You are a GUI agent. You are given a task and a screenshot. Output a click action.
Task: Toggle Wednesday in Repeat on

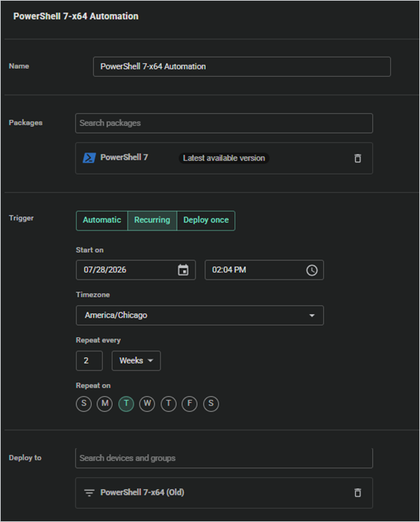coord(147,404)
